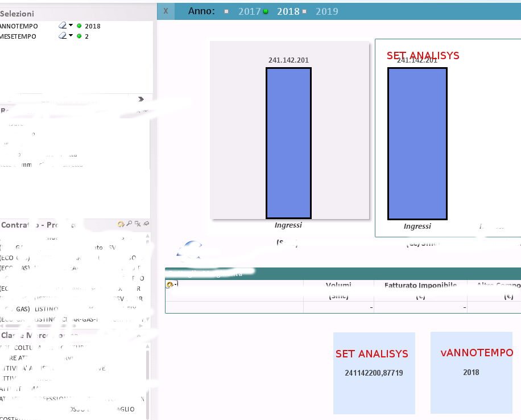This screenshot has height=420, width=521.
Task: Open the MESETEMPO selection dropdown arrow
Action: point(71,35)
